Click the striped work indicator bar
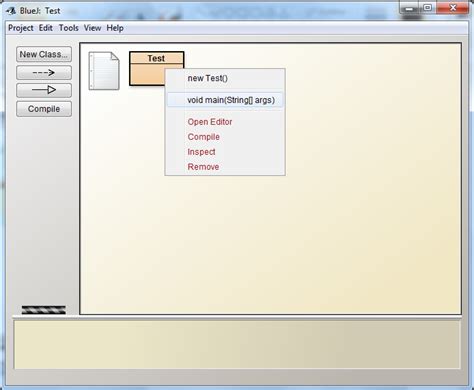Viewport: 474px width, 390px height. pyautogui.click(x=44, y=310)
